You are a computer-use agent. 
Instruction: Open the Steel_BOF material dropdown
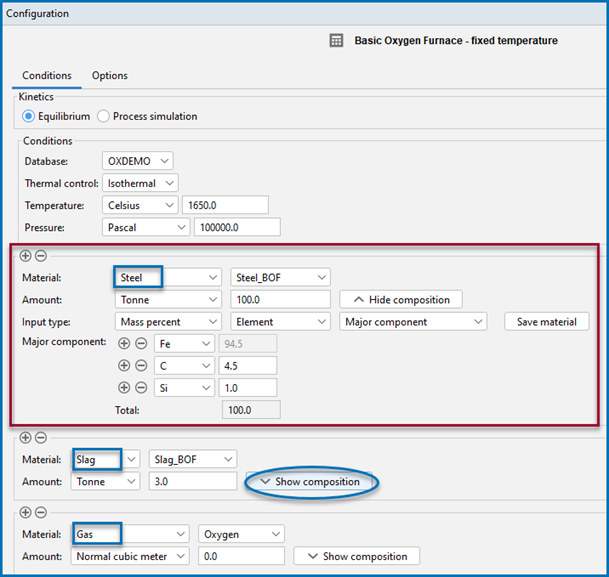(x=280, y=277)
